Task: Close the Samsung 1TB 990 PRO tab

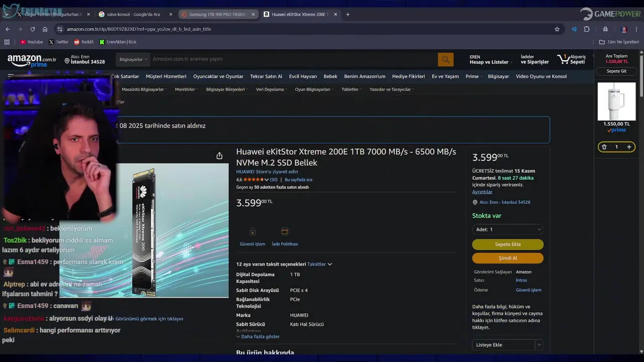Action: (253, 14)
